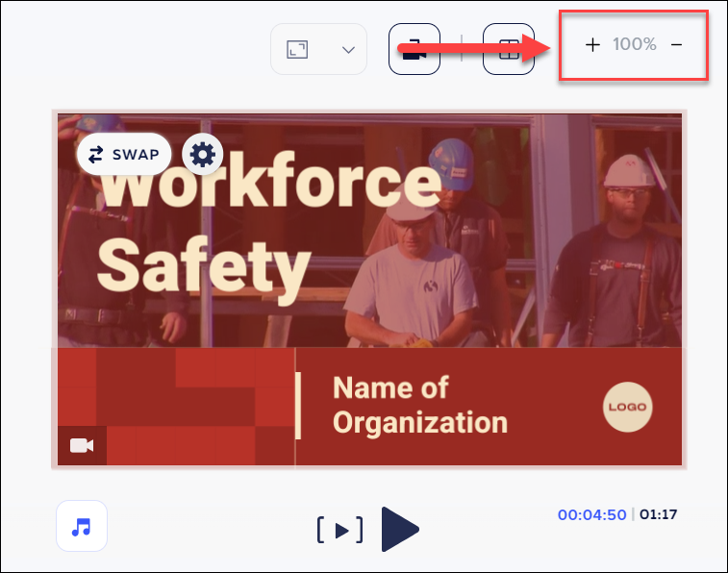
Task: Click the LOGO placeholder circle
Action: pos(628,408)
